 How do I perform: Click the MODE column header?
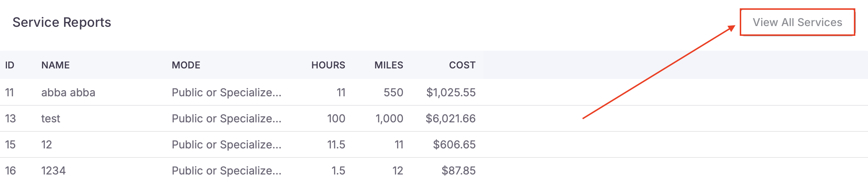tap(186, 65)
